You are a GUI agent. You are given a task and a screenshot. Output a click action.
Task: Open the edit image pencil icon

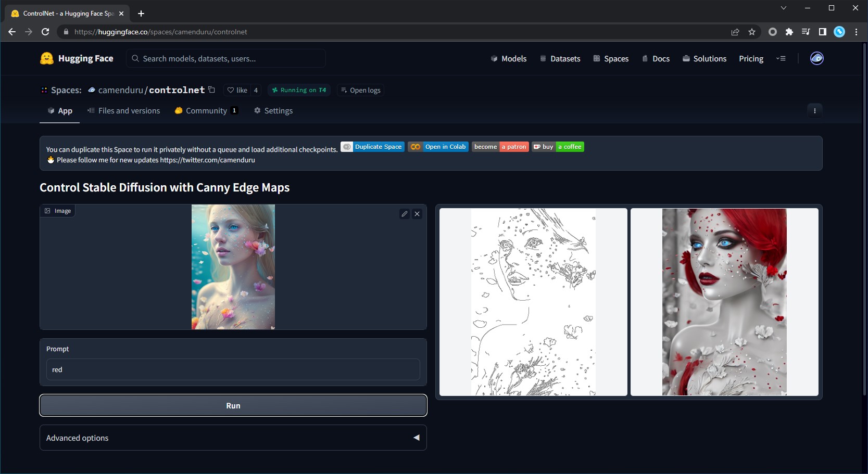pos(405,213)
